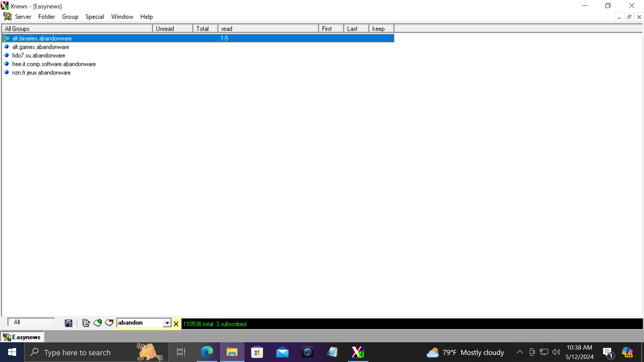Switch to the Easynews server tab
Viewport: 644px width, 362px height.
(22, 337)
